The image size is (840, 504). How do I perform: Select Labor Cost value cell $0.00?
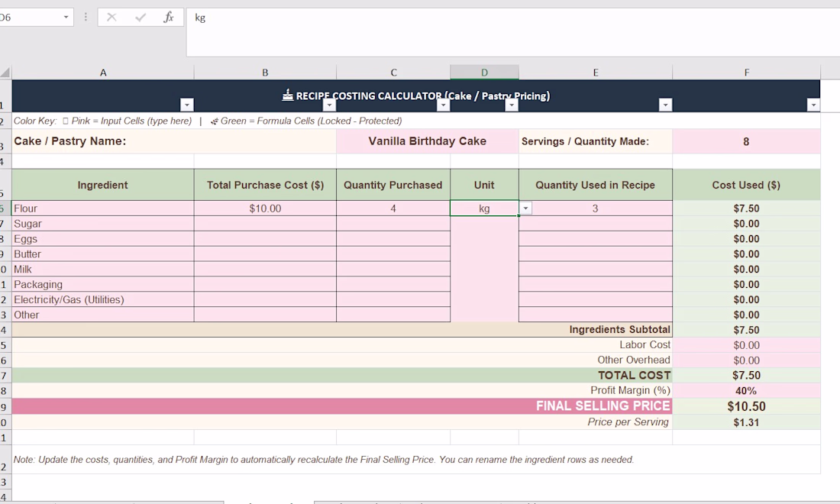pyautogui.click(x=746, y=345)
